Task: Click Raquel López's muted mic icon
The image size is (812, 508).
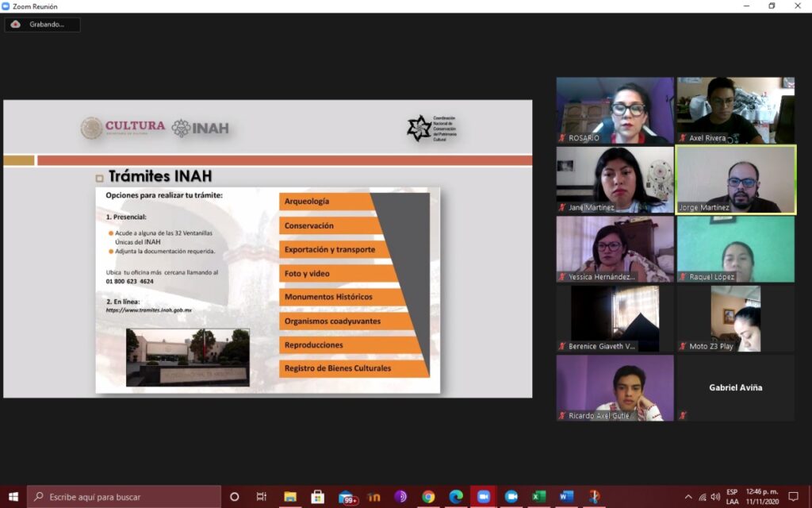Action: coord(683,277)
